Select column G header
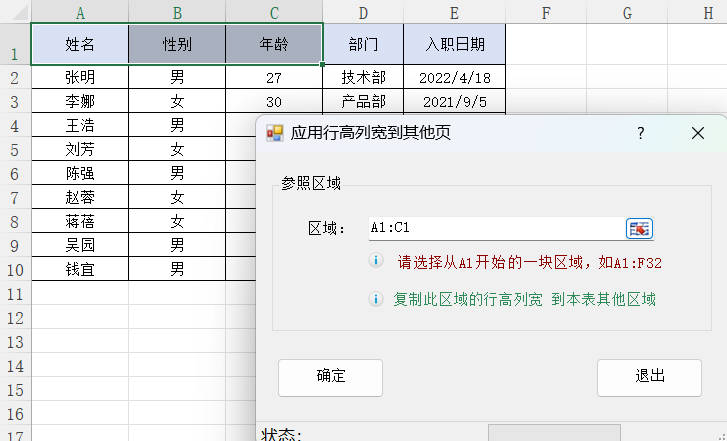 (626, 12)
